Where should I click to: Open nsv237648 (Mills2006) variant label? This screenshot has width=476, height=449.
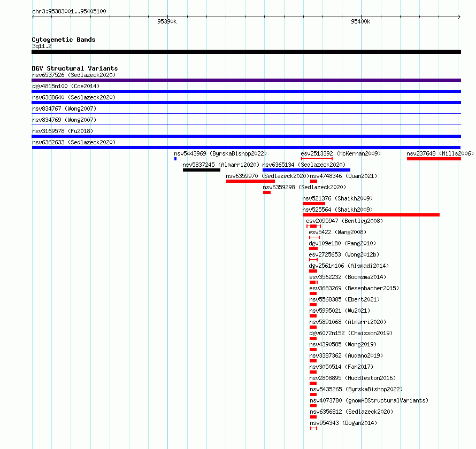[440, 153]
